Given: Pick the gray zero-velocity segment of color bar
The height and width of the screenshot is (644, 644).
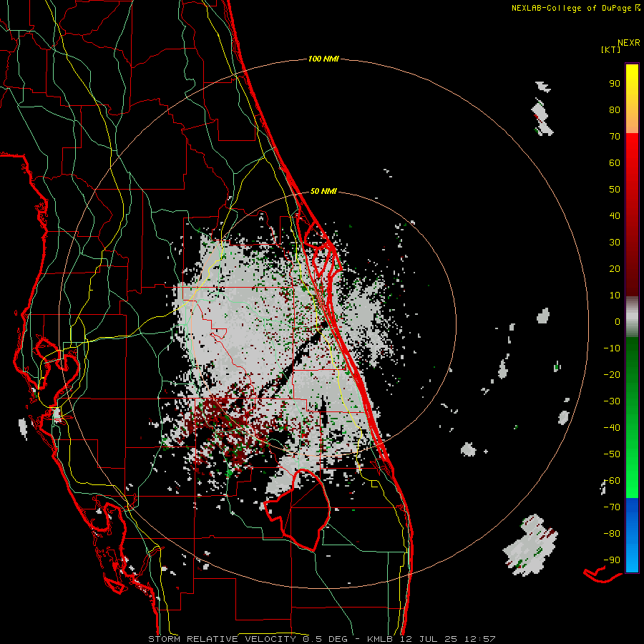Looking at the screenshot, I should click(632, 317).
